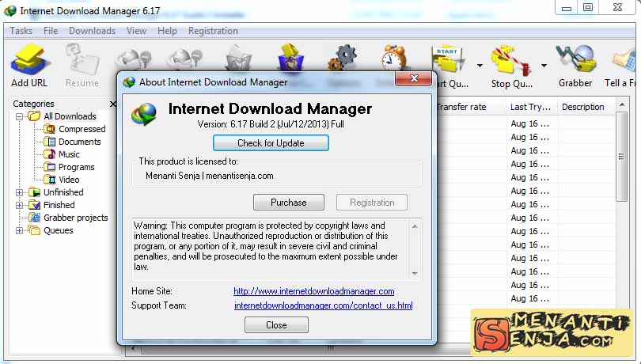641x364 pixels.
Task: Expand the Queues tree node
Action: pyautogui.click(x=19, y=231)
